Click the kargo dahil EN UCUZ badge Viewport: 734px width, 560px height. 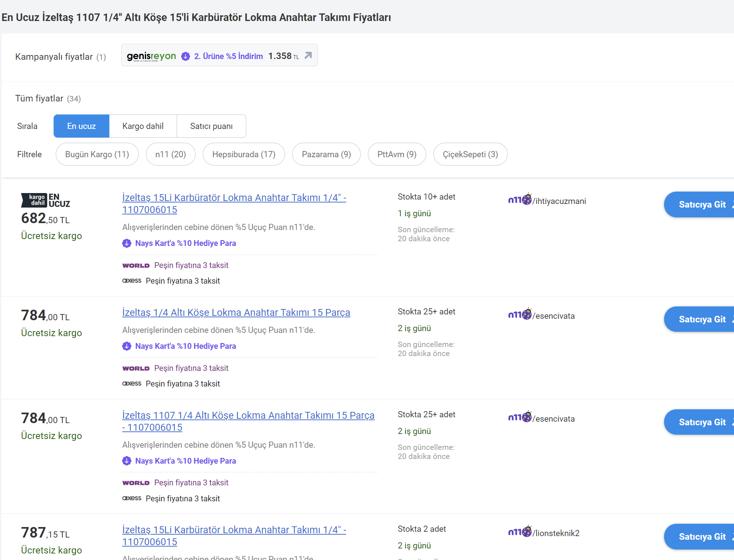(x=46, y=200)
